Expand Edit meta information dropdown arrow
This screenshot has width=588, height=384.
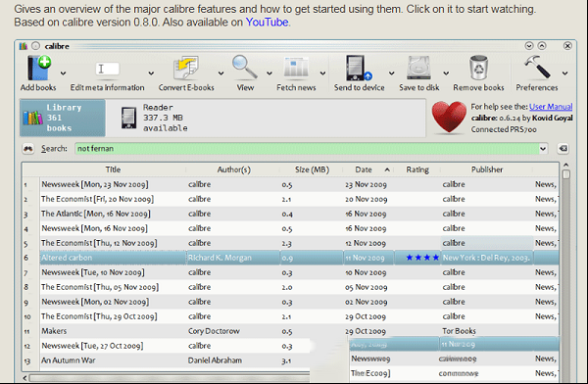coord(151,73)
